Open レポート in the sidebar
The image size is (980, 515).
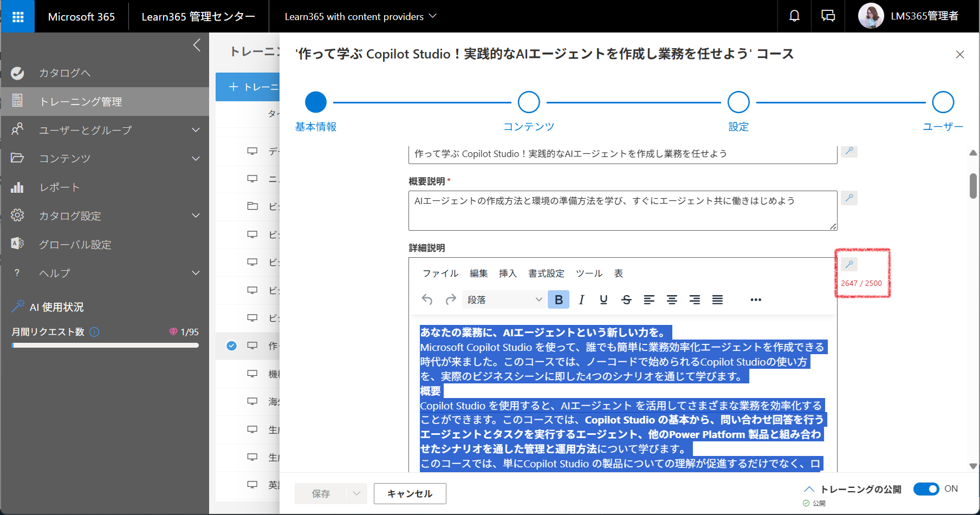[x=105, y=187]
